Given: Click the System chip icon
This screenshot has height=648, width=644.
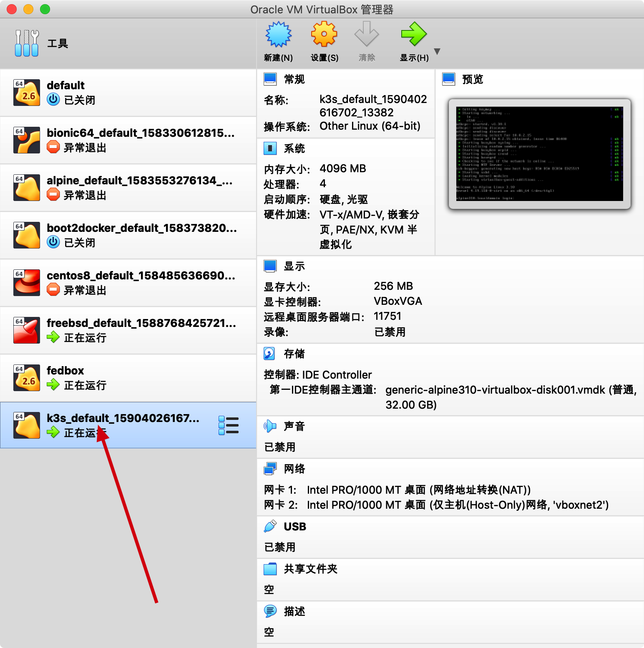Looking at the screenshot, I should pyautogui.click(x=270, y=148).
